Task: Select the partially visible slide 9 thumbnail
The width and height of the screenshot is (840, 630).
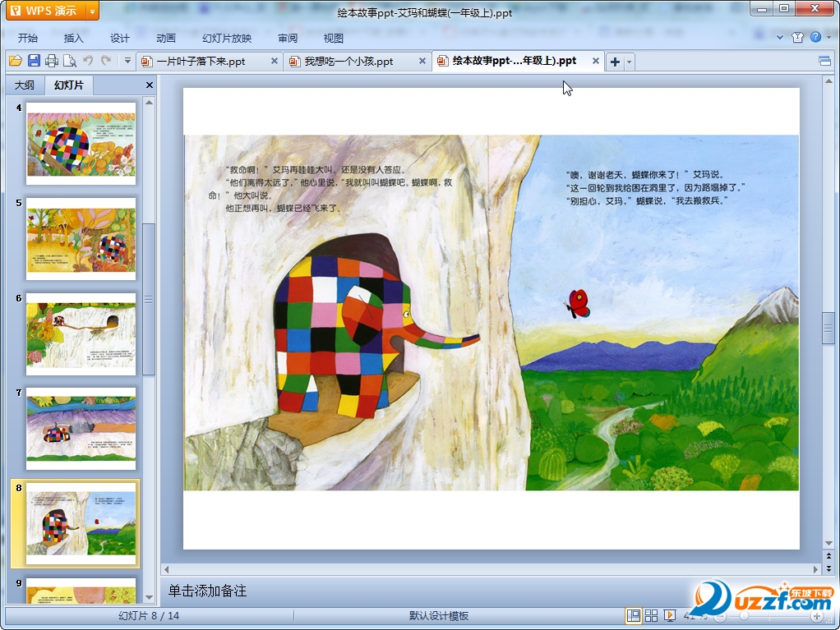Action: click(81, 591)
